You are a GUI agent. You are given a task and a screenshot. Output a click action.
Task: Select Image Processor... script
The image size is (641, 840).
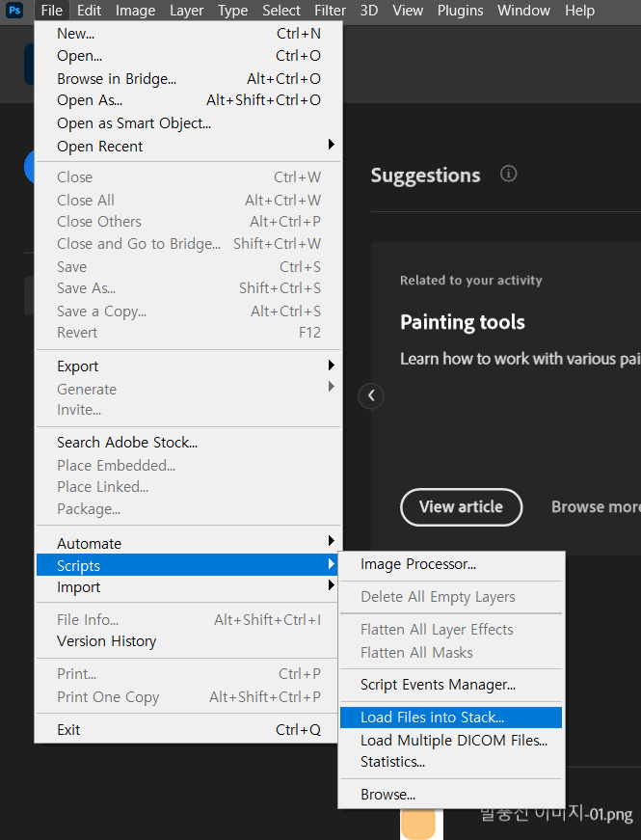[x=451, y=564]
